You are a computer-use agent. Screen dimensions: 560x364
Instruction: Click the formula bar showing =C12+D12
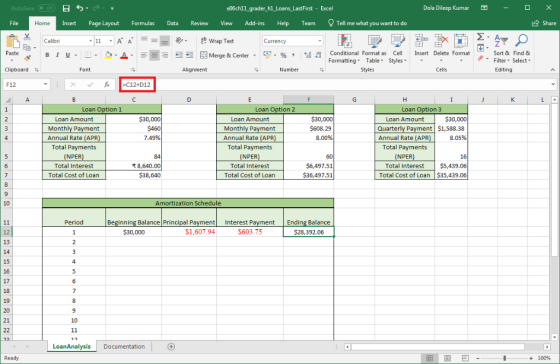[336, 85]
